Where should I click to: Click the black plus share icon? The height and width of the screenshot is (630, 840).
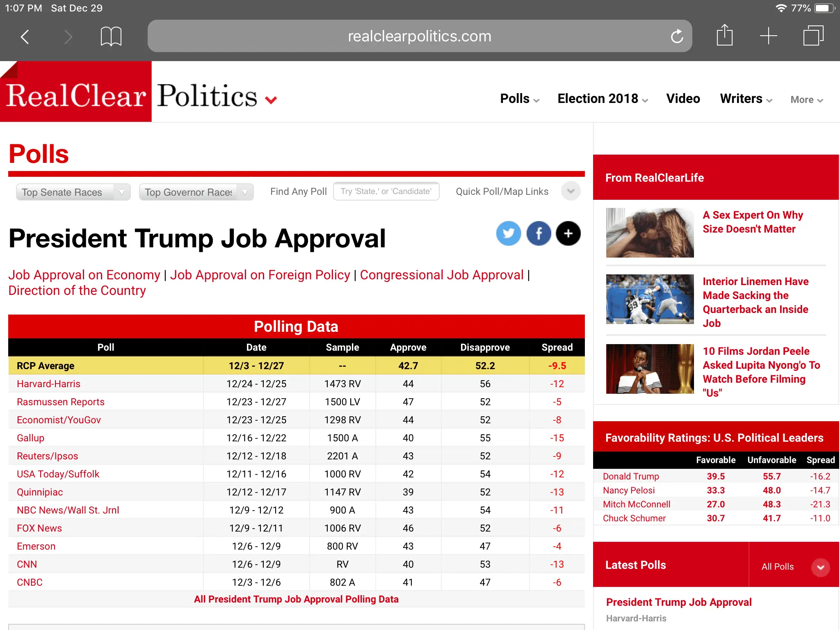[568, 233]
